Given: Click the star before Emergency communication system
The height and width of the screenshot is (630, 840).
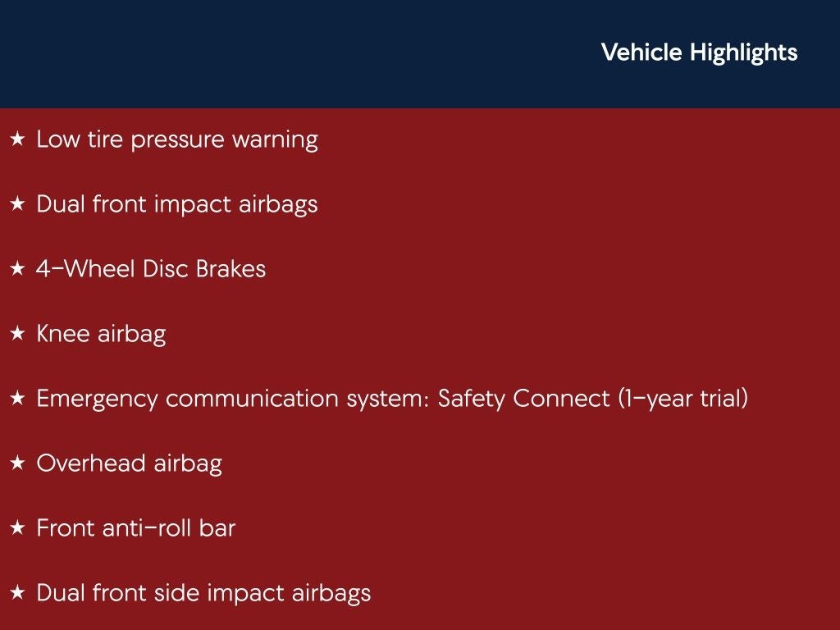Looking at the screenshot, I should (17, 399).
